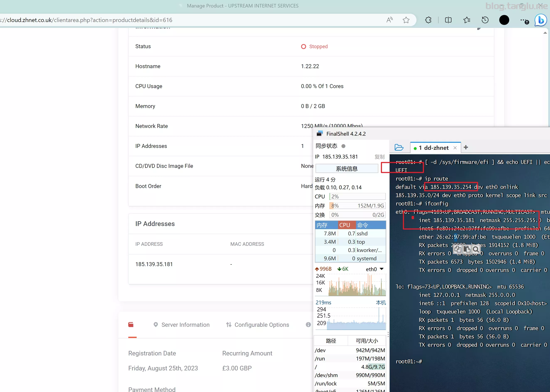
Task: Sort processes by 命令 column
Action: click(371, 225)
